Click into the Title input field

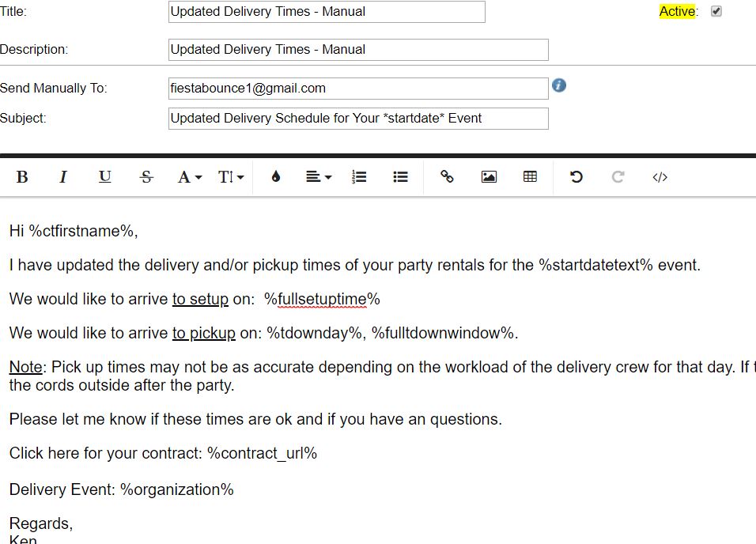point(327,12)
